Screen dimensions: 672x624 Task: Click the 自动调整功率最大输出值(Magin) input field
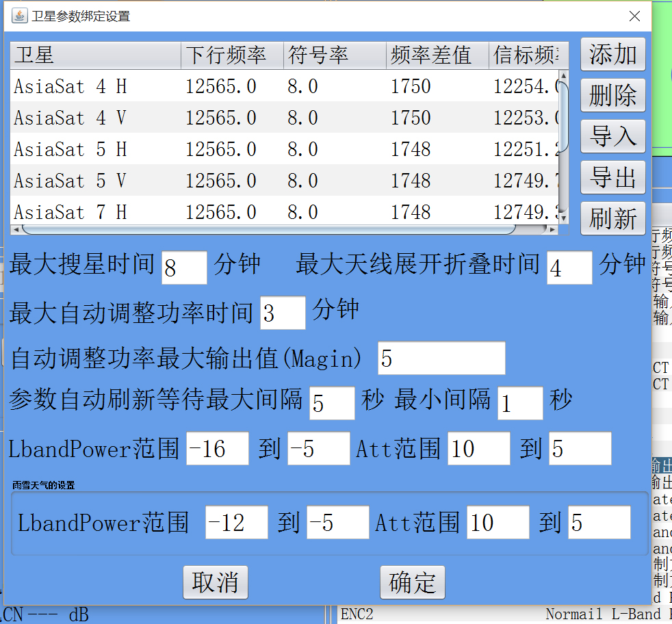point(441,359)
